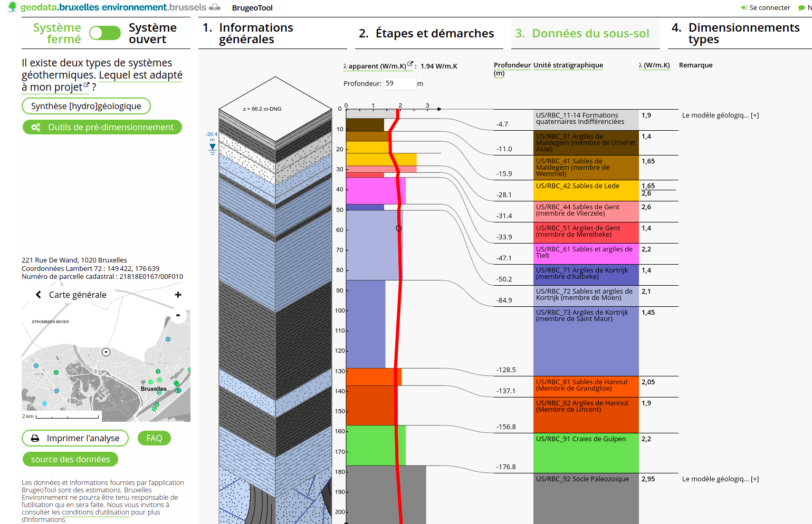The height and width of the screenshot is (524, 812).
Task: Click the geodata.bruxelles environnement logo
Action: [x=114, y=7]
